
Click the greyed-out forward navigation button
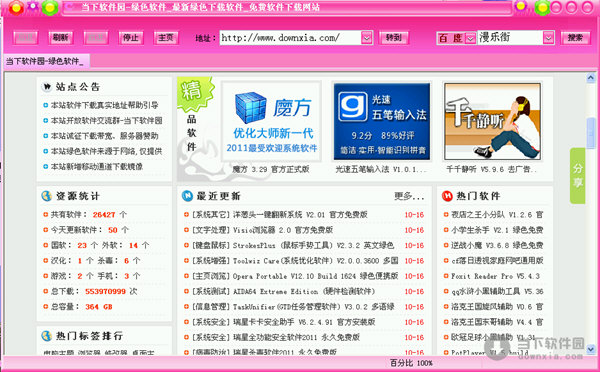pos(96,38)
